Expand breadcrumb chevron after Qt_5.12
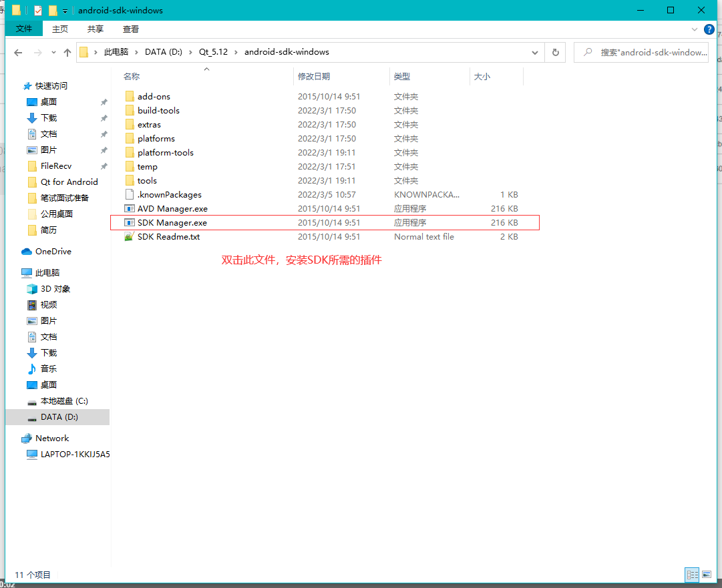Image resolution: width=722 pixels, height=588 pixels. [236, 53]
